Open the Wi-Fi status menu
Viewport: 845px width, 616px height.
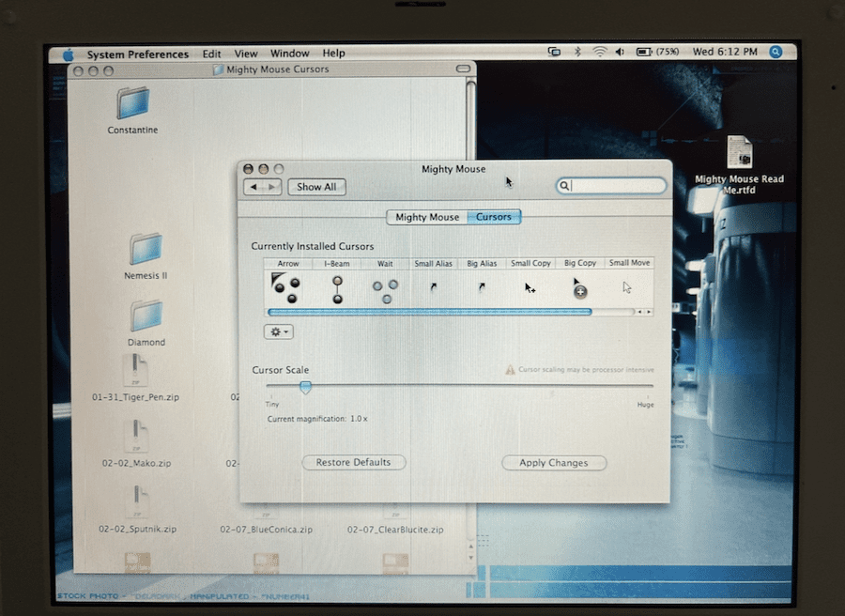click(599, 52)
